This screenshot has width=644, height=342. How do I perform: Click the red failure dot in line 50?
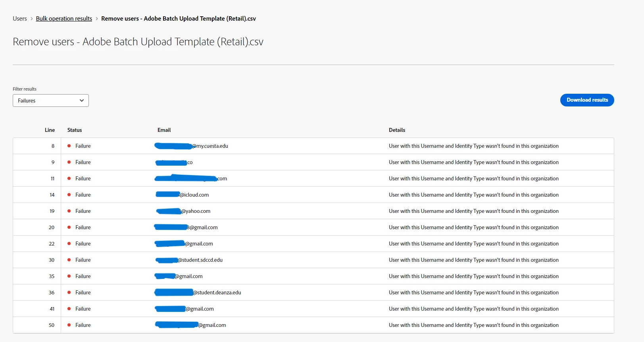point(69,325)
